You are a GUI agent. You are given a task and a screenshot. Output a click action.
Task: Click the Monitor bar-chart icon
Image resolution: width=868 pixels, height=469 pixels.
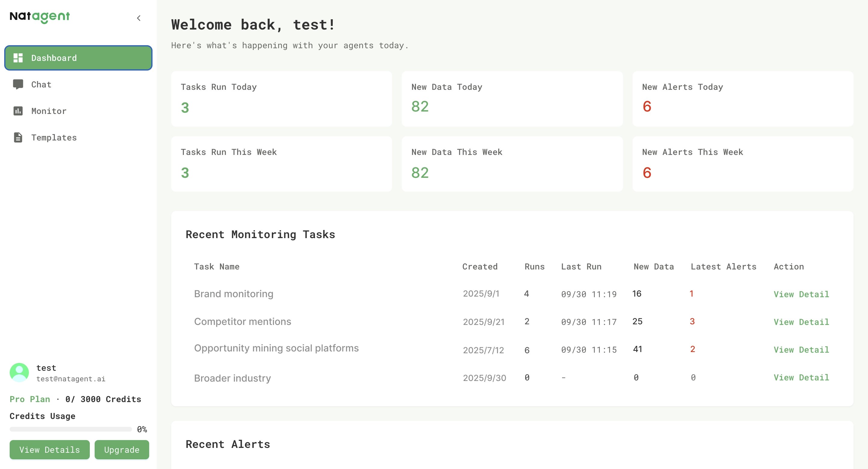[18, 111]
